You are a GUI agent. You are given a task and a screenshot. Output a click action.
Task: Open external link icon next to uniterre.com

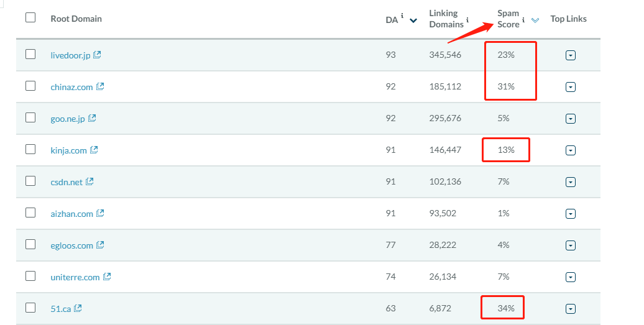point(107,277)
